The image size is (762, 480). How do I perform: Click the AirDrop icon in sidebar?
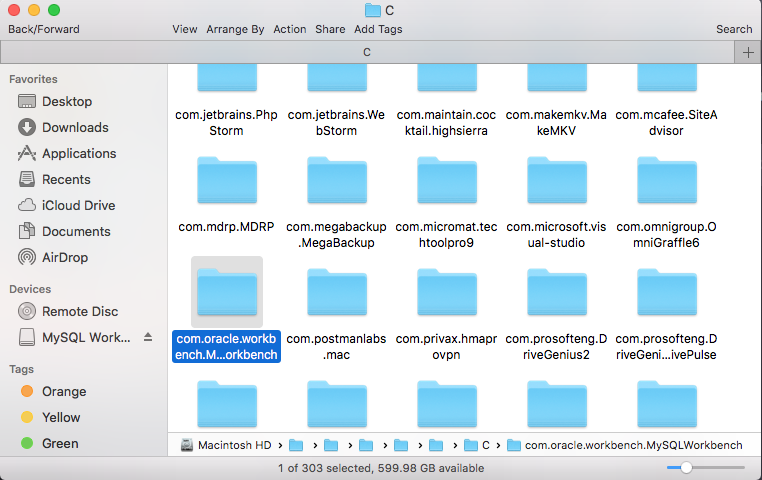27,257
